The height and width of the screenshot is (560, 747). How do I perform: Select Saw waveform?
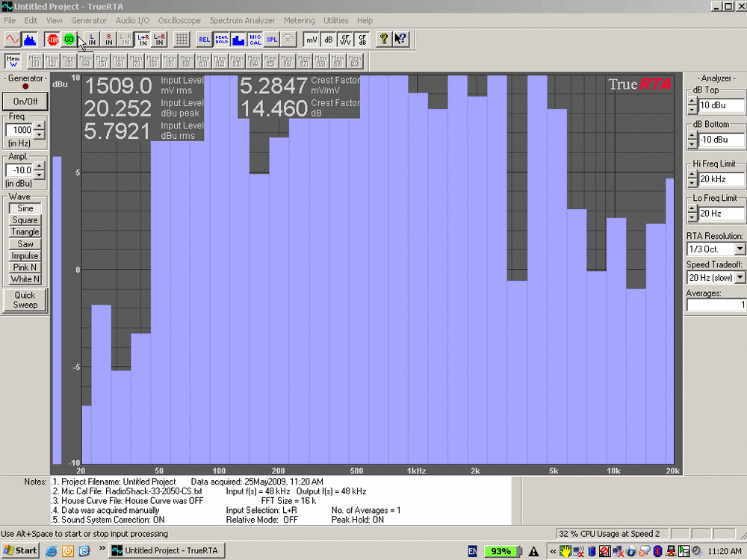(x=25, y=244)
